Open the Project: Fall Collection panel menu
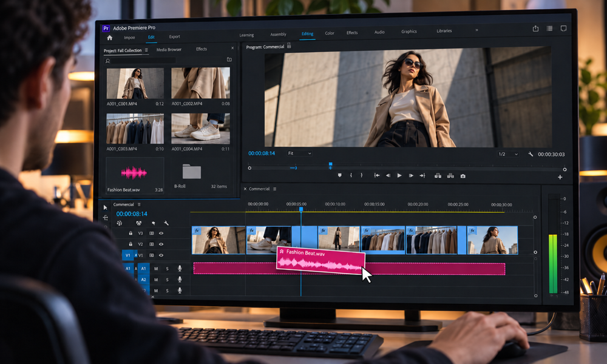Viewport: 607px width, 364px height. point(146,50)
